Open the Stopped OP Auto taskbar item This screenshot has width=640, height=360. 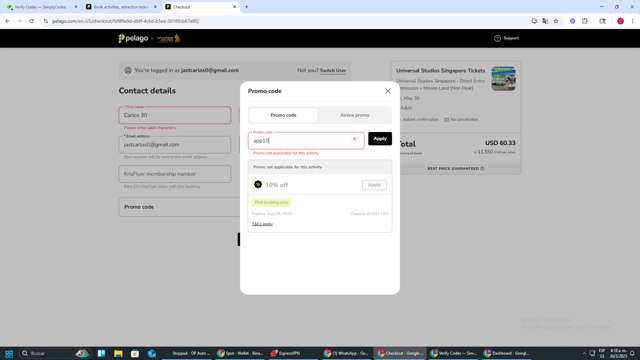click(187, 353)
